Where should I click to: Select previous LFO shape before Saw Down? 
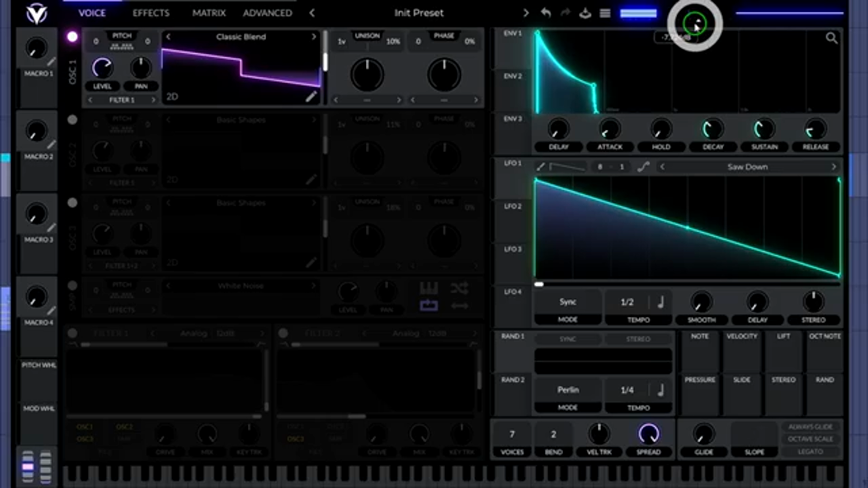pos(662,167)
